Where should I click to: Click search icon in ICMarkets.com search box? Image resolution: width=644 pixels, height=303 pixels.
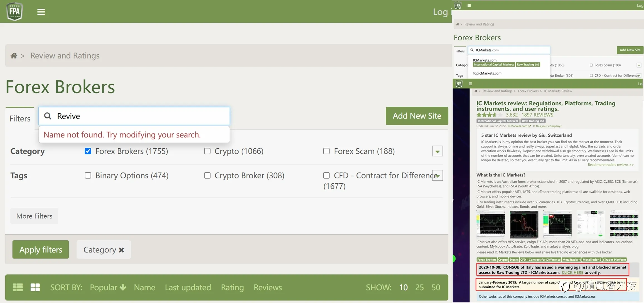point(472,50)
